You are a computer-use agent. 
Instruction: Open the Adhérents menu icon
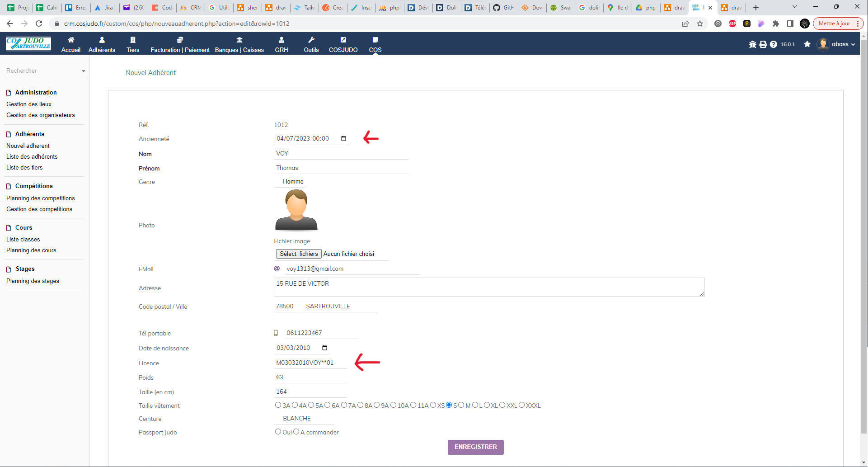(102, 40)
